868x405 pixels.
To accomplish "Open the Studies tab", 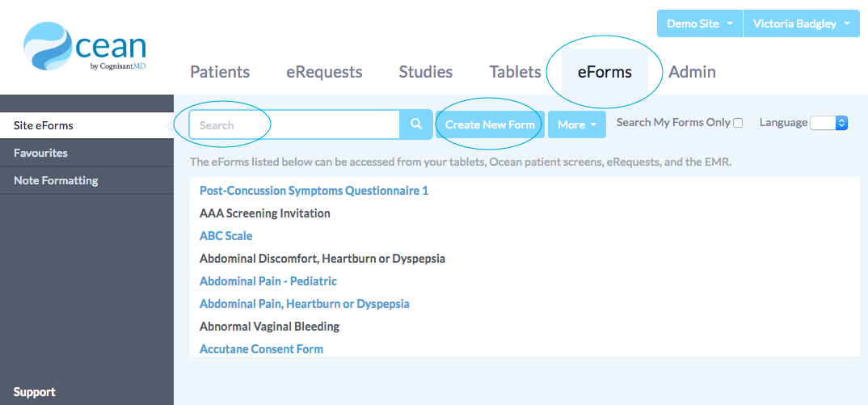I will (x=426, y=72).
